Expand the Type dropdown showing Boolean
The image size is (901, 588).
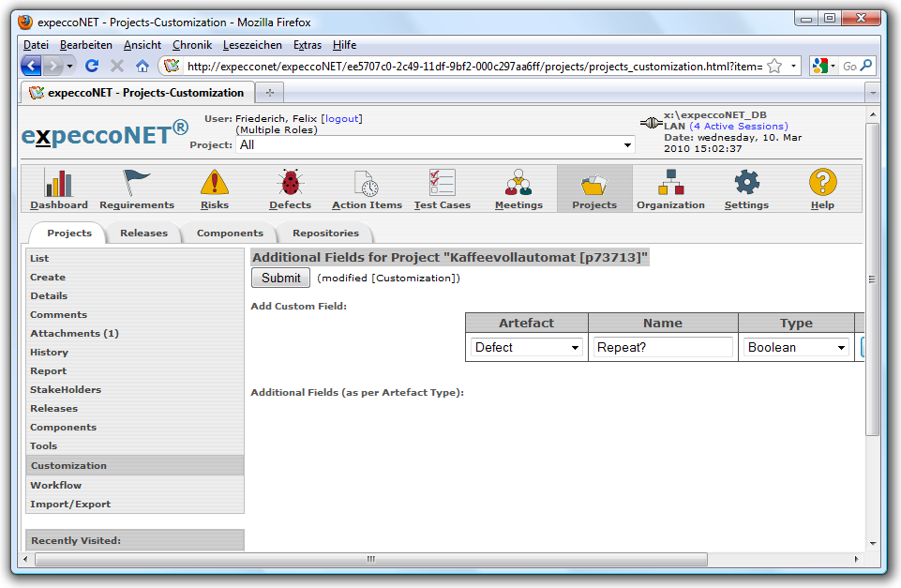click(797, 347)
